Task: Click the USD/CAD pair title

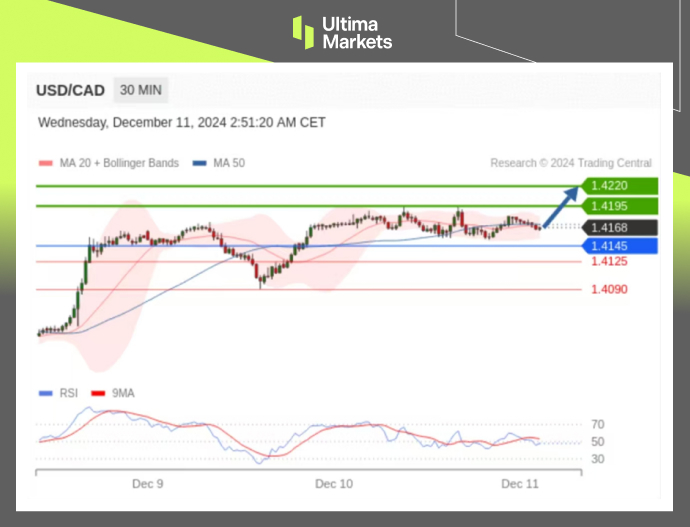Action: coord(70,90)
